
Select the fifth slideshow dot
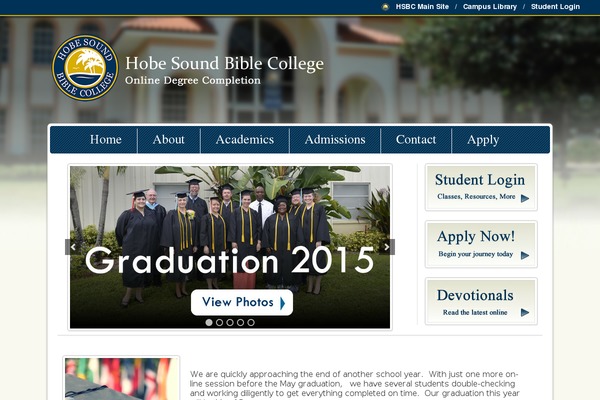pos(251,323)
